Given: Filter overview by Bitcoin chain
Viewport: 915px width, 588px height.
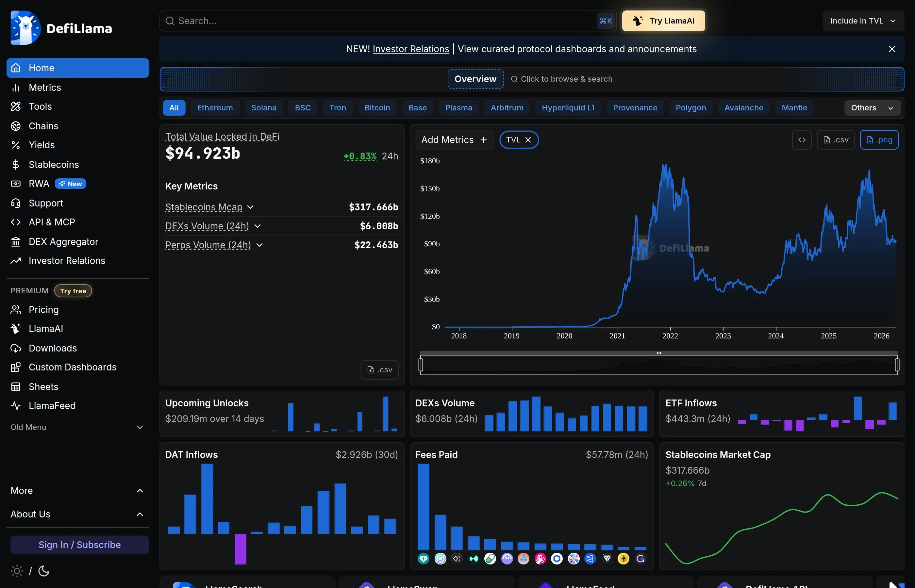Looking at the screenshot, I should [x=377, y=108].
